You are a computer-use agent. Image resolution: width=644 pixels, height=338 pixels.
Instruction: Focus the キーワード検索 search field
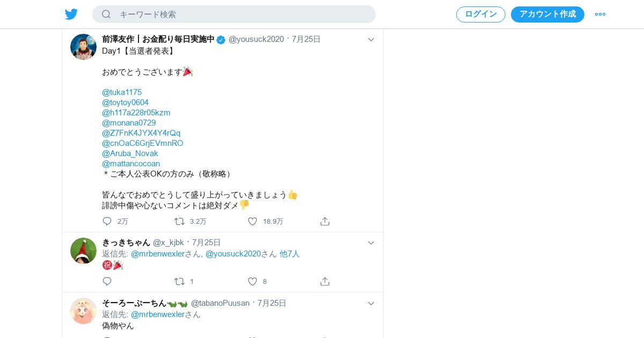[234, 14]
